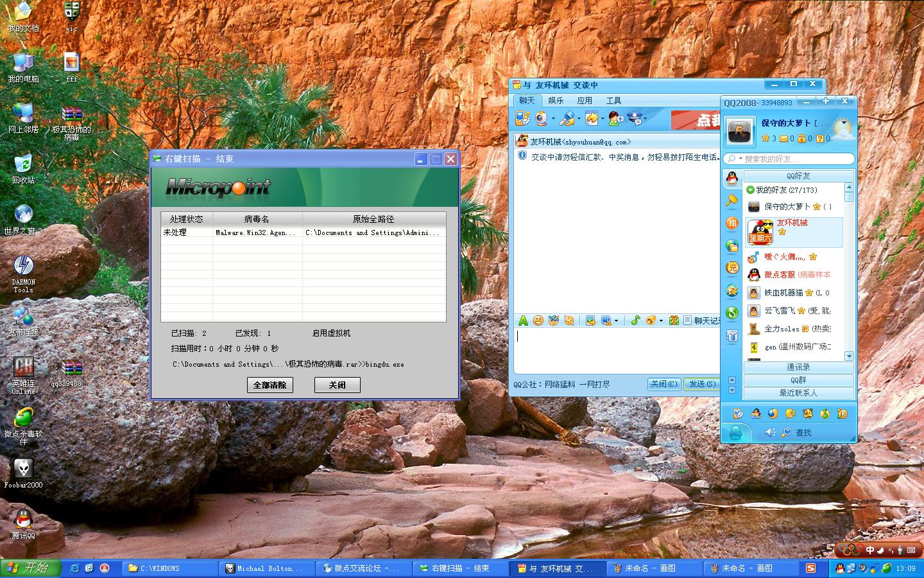The image size is (924, 578).
Task: Click the window shake icon
Action: (x=569, y=320)
